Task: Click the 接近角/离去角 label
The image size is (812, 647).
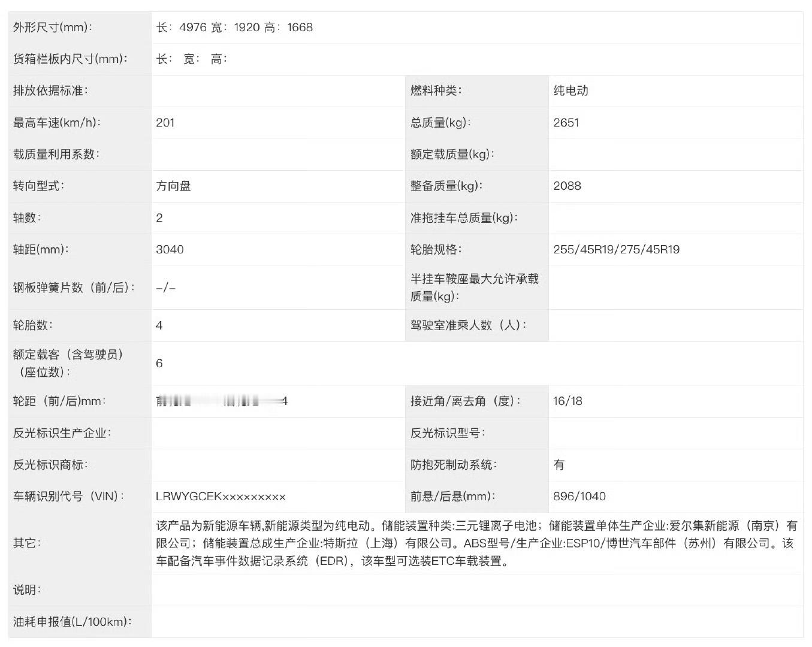Action: [466, 401]
